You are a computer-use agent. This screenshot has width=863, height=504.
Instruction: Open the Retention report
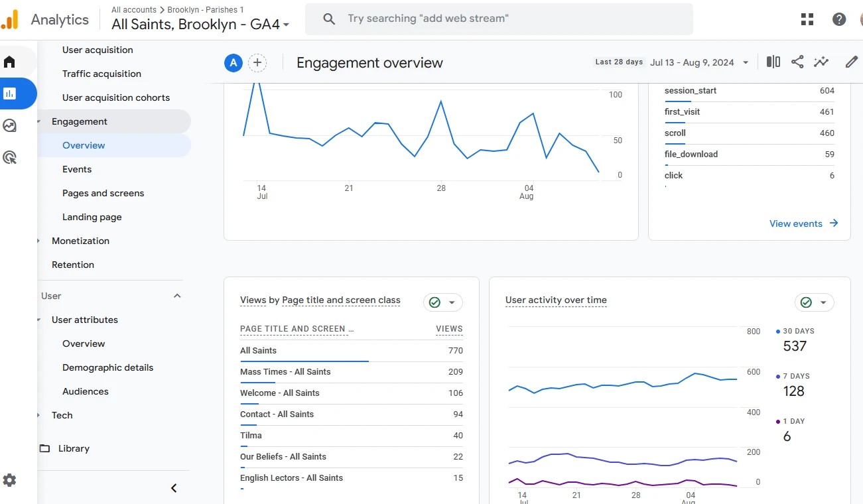[73, 265]
